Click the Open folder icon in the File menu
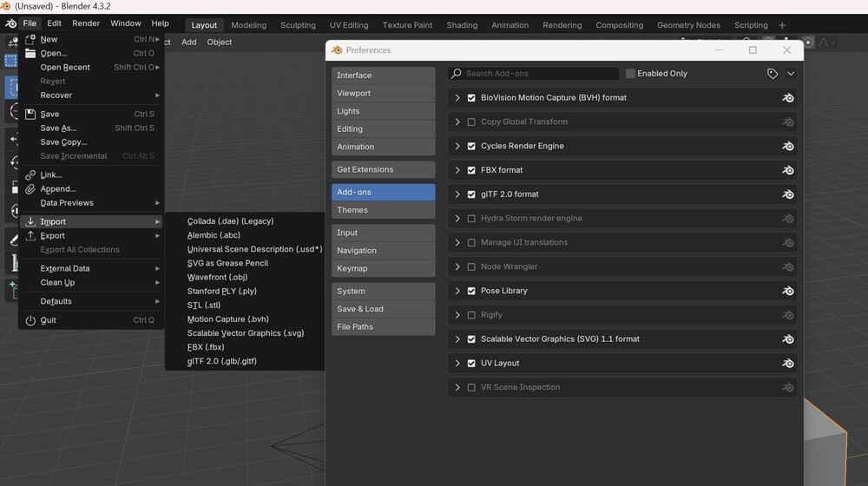The width and height of the screenshot is (868, 486). click(x=30, y=53)
